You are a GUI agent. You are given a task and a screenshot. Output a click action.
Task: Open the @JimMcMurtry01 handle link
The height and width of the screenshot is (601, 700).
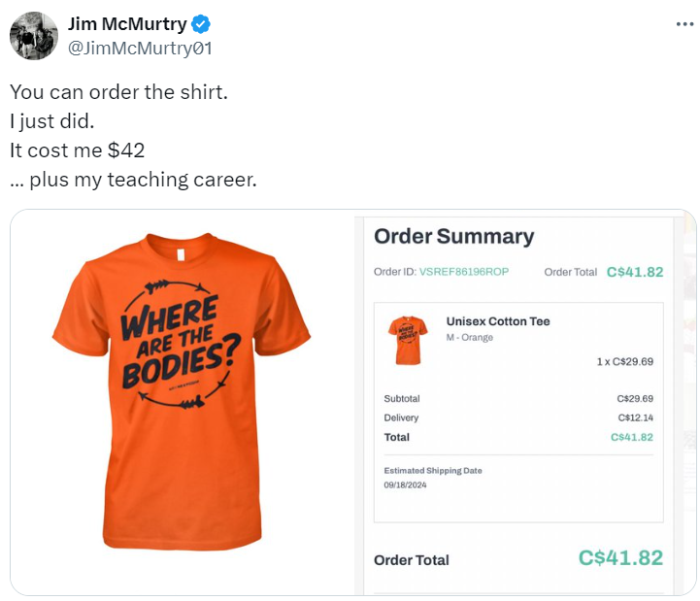(x=140, y=48)
